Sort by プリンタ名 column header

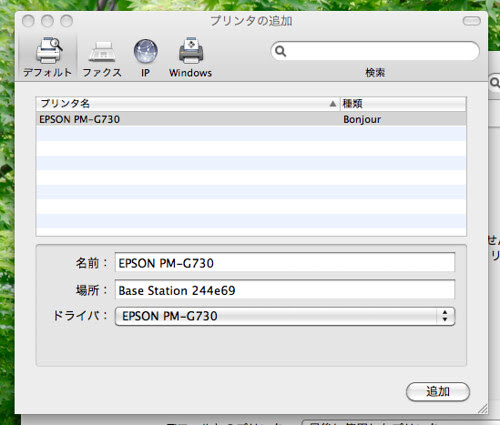[188, 104]
